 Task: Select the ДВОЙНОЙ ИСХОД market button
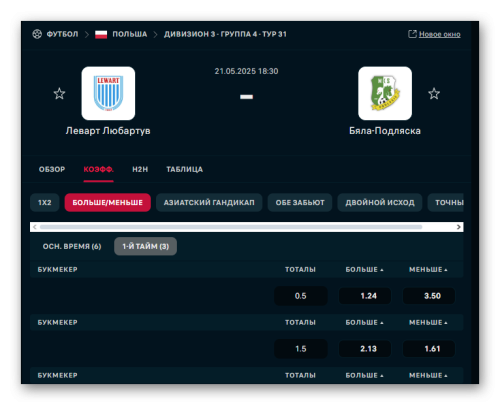(380, 203)
